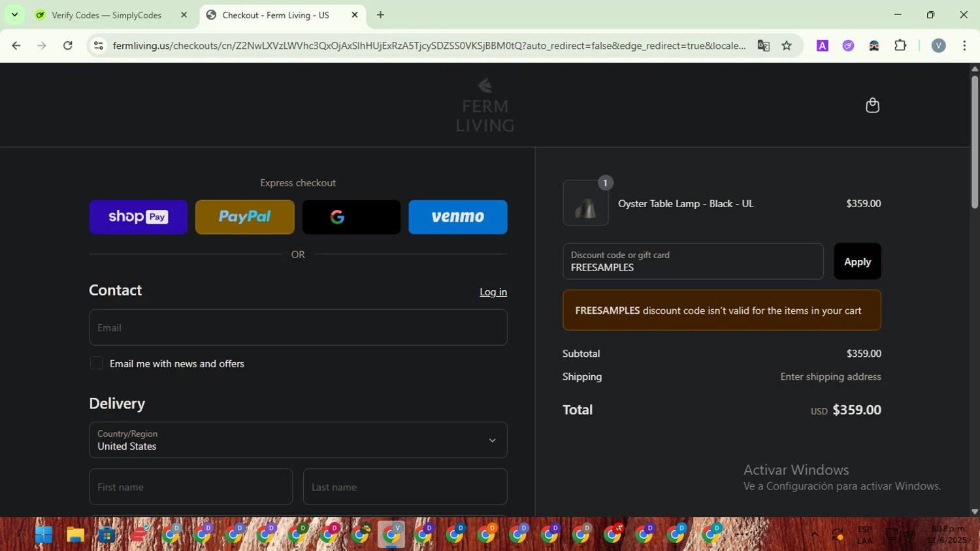Screen dimensions: 980x551
Task: Choose PayPal express checkout
Action: point(245,217)
